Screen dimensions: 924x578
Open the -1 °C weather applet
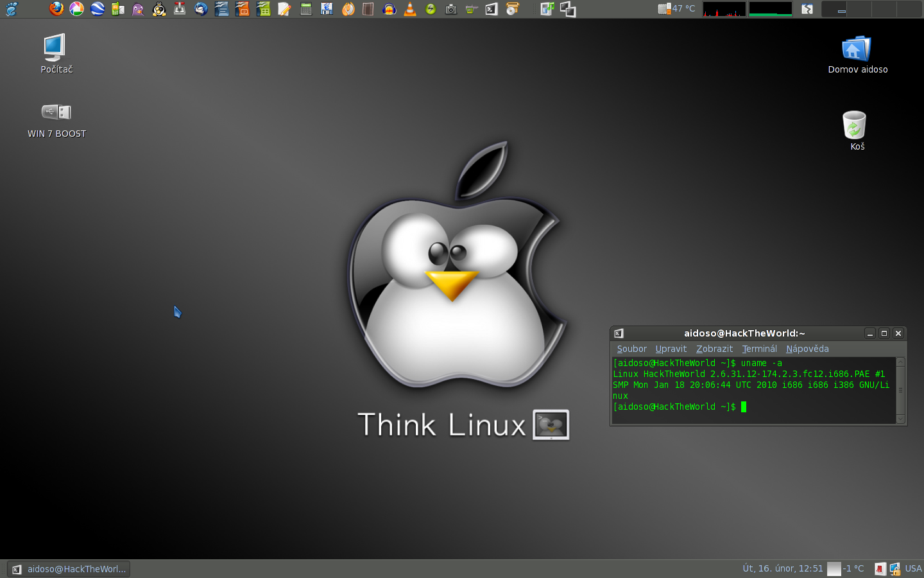(x=846, y=568)
